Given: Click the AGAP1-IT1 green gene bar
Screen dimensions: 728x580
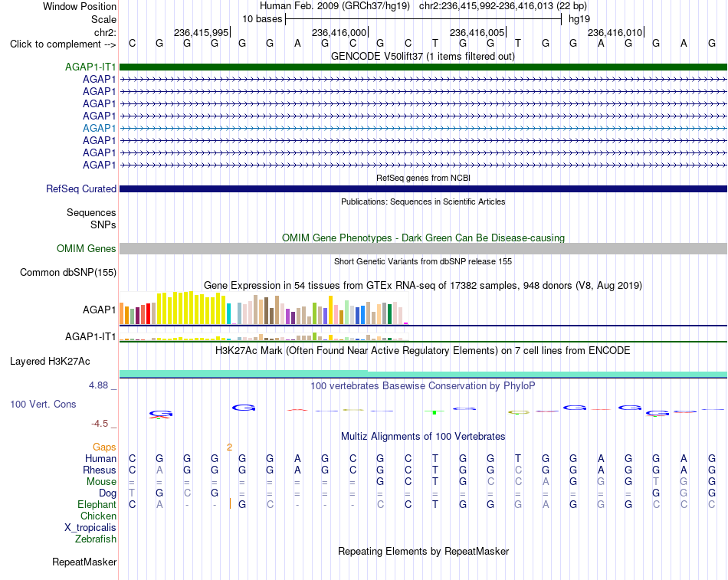Looking at the screenshot, I should 423,67.
